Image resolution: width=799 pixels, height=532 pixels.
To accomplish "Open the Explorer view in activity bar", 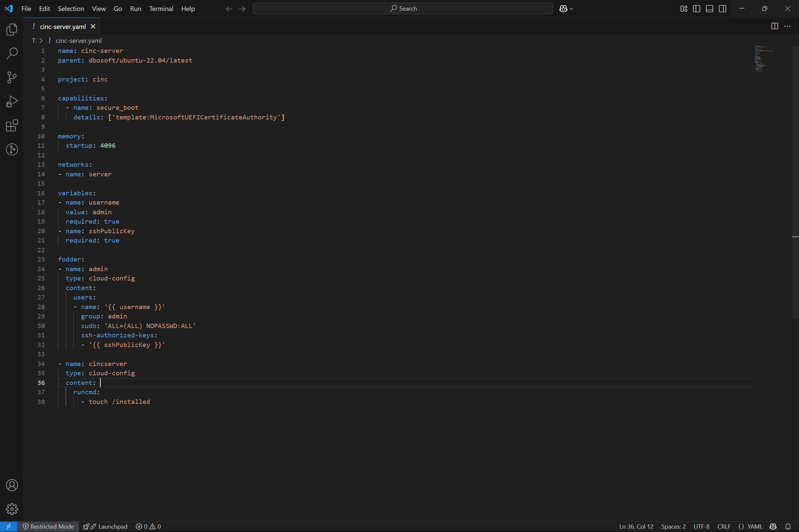I will [12, 30].
